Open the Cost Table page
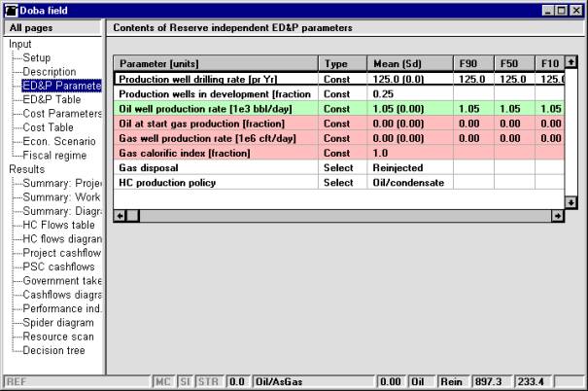Viewport: 588px width, 391px height. [48, 127]
